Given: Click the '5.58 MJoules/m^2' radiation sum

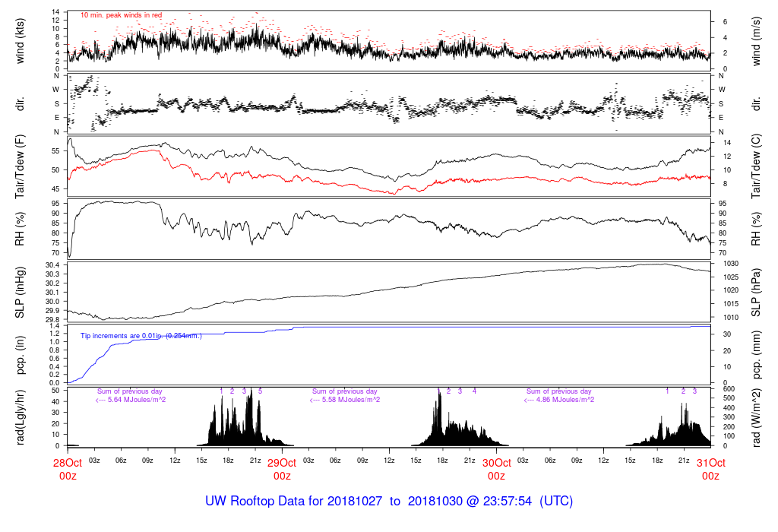Looking at the screenshot, I should click(351, 400).
